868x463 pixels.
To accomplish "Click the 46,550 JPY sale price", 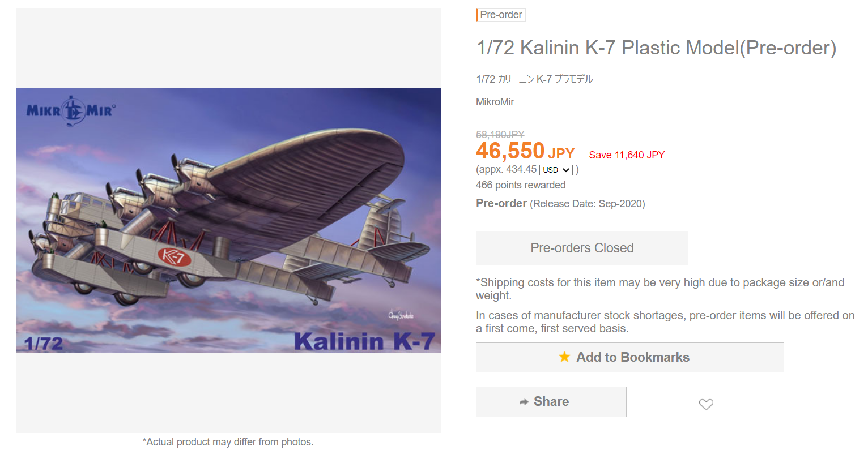I will point(525,152).
